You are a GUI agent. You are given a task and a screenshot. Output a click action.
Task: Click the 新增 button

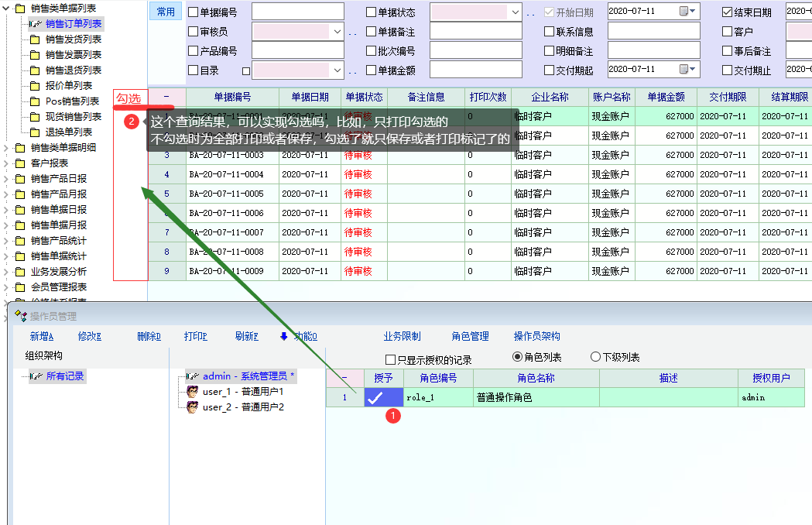(42, 337)
